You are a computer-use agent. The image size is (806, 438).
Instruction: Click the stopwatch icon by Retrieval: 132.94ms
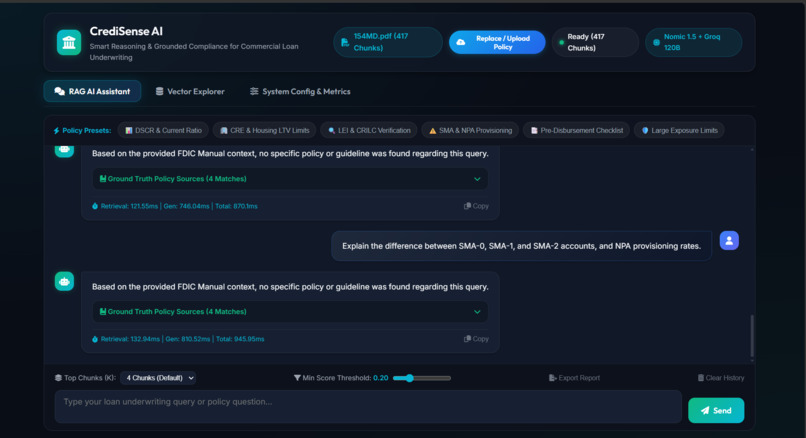pos(95,339)
